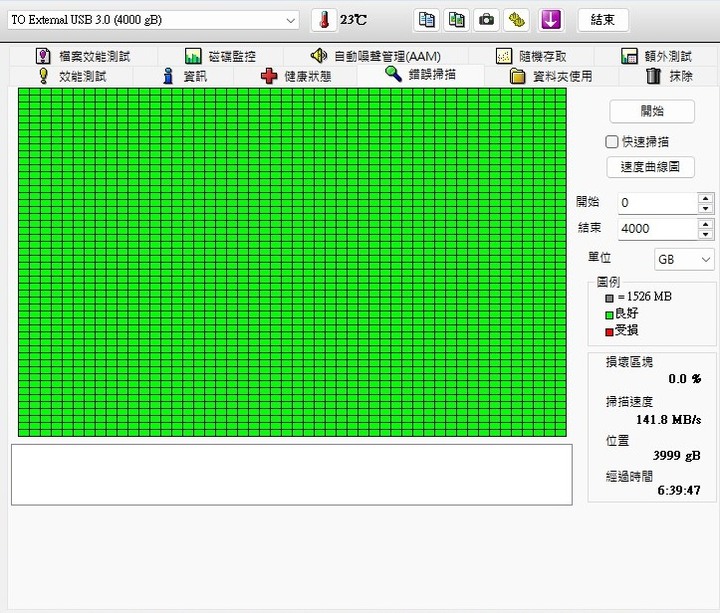Click the 23°C temperature reading
Screen dimensions: 720x613
(353, 20)
